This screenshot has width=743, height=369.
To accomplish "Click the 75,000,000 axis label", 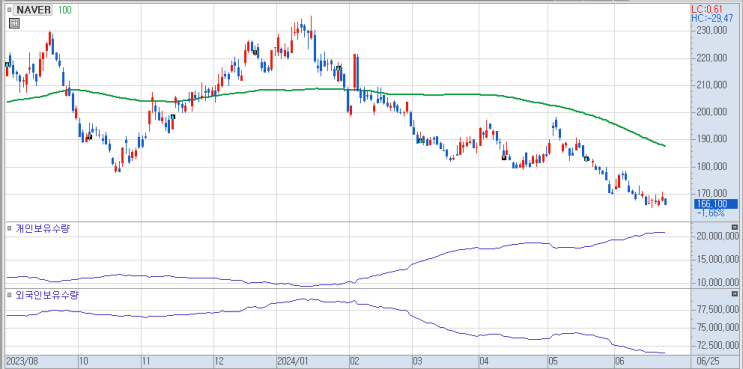I will click(x=717, y=328).
